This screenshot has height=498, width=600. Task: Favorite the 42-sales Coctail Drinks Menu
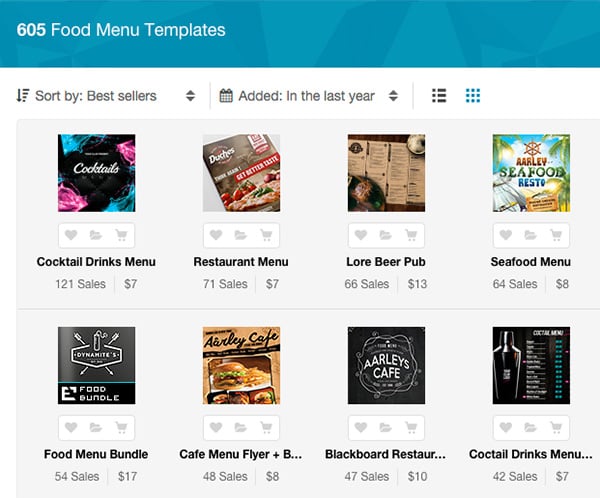[506, 427]
